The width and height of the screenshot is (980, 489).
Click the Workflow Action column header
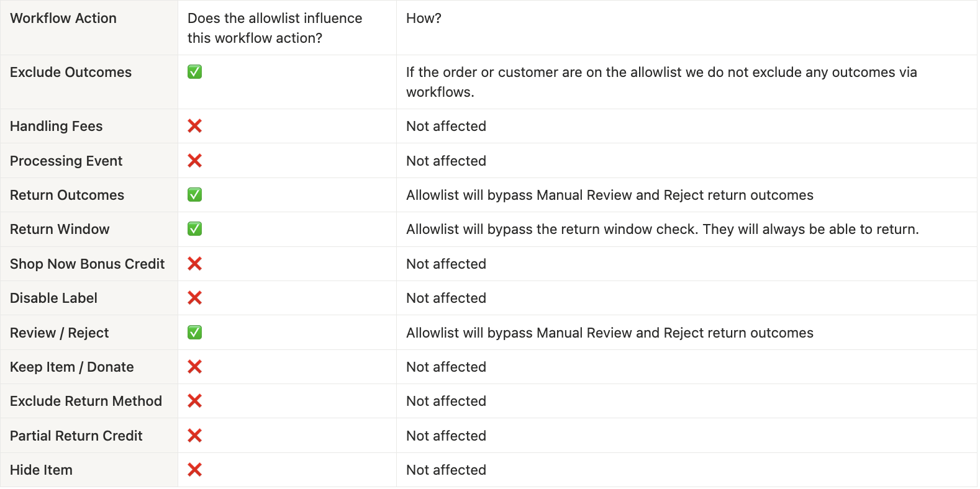pyautogui.click(x=63, y=19)
